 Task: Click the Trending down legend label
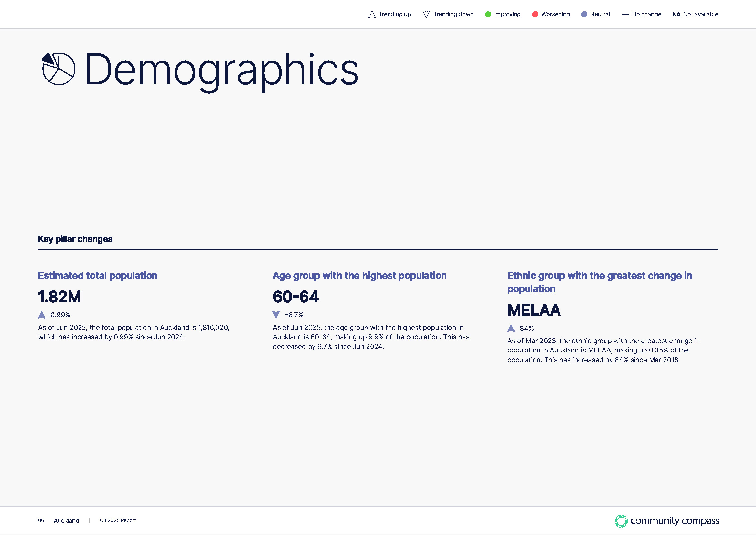(453, 14)
